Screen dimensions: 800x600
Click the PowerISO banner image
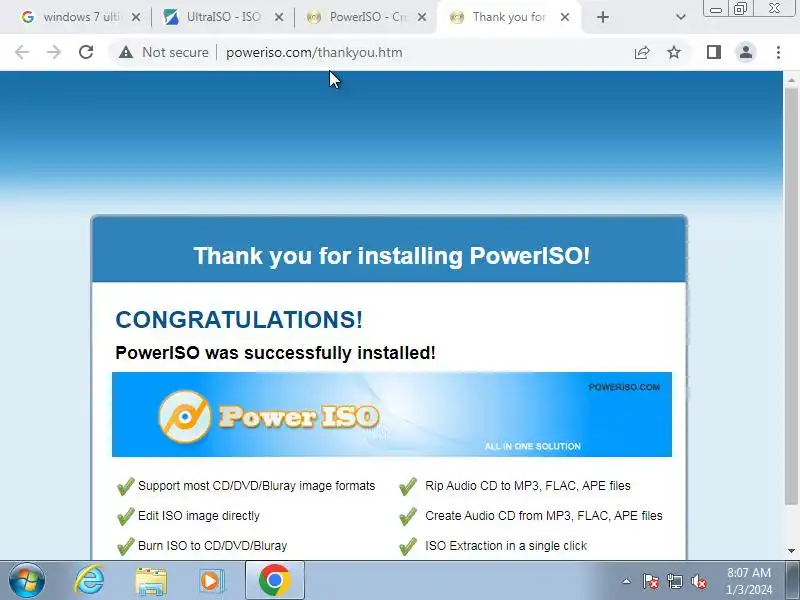click(392, 414)
